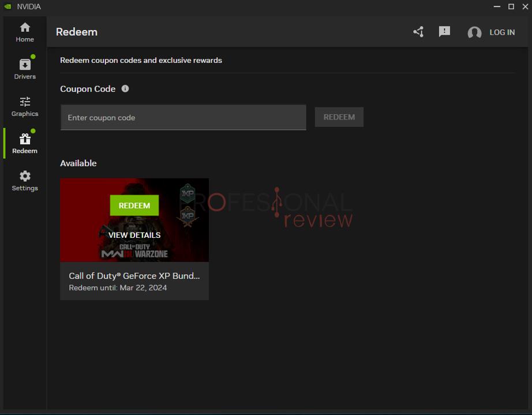Screen dimensions: 532x415
Task: Click the user avatar icon
Action: [x=474, y=32]
